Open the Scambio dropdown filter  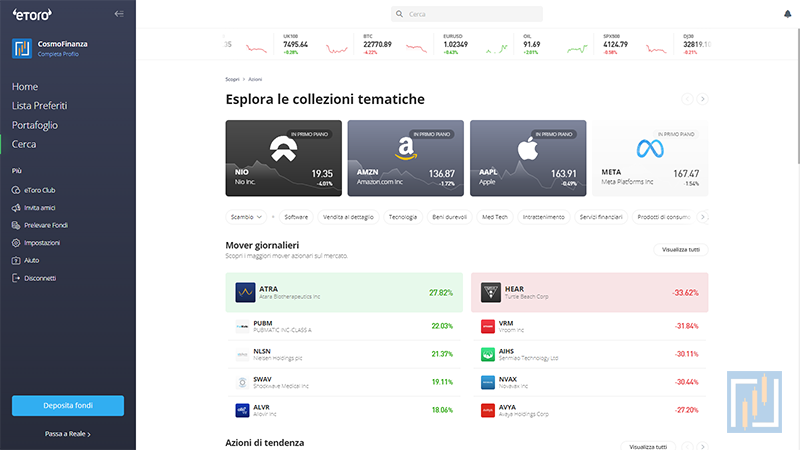tap(246, 217)
